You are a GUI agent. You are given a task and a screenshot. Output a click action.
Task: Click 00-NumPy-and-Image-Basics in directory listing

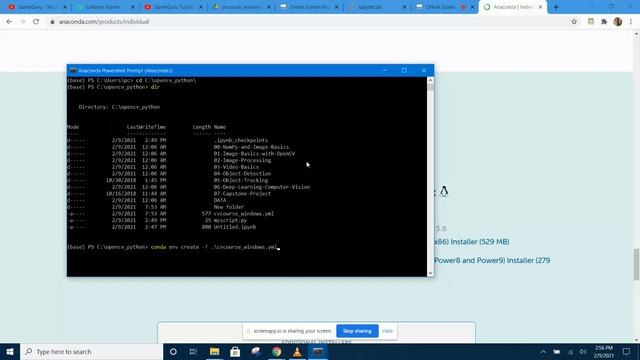click(x=251, y=147)
